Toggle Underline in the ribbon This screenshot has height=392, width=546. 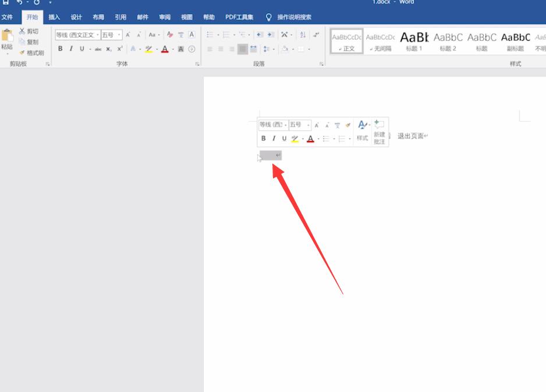pos(82,49)
